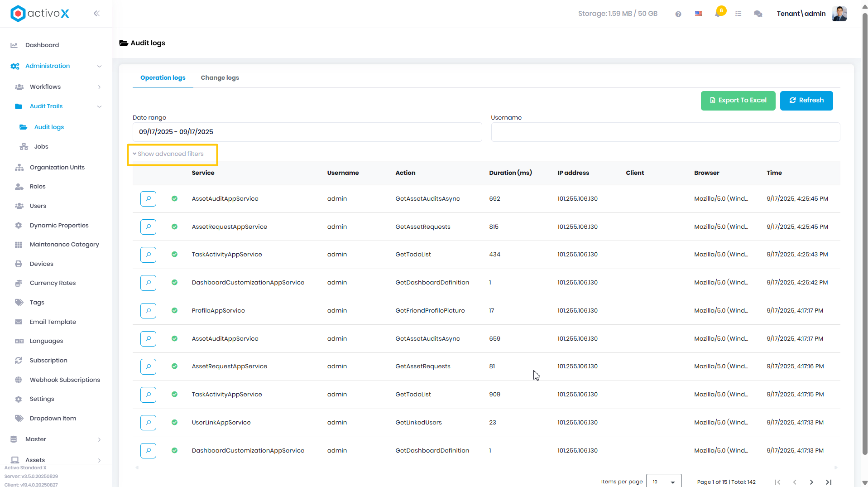Image resolution: width=868 pixels, height=487 pixels.
Task: Focus the Date range input field
Action: [307, 132]
